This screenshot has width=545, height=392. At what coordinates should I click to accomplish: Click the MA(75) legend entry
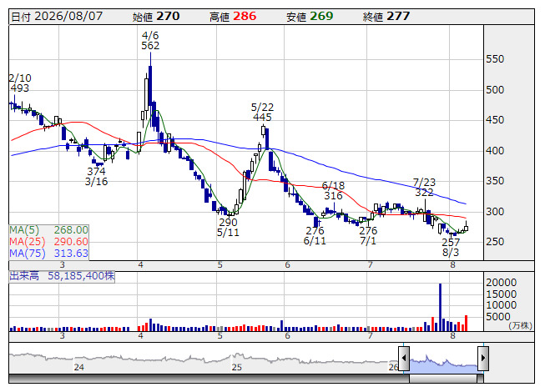click(48, 253)
